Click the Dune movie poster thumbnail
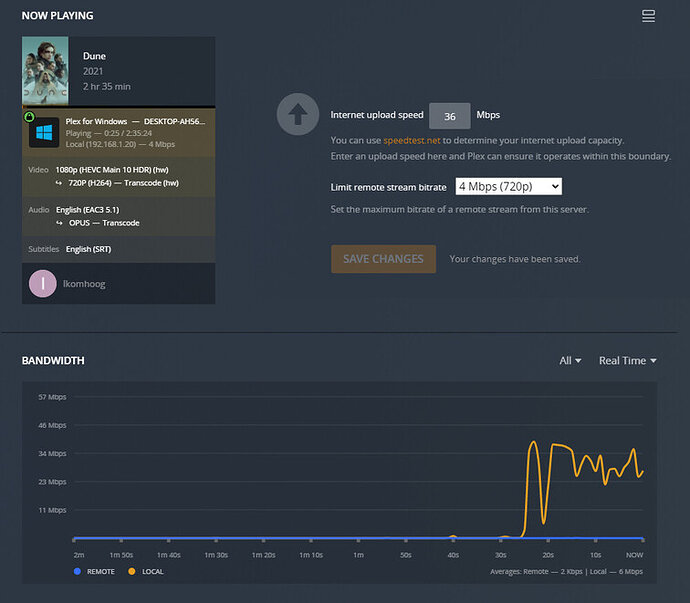The width and height of the screenshot is (690, 603). click(45, 71)
